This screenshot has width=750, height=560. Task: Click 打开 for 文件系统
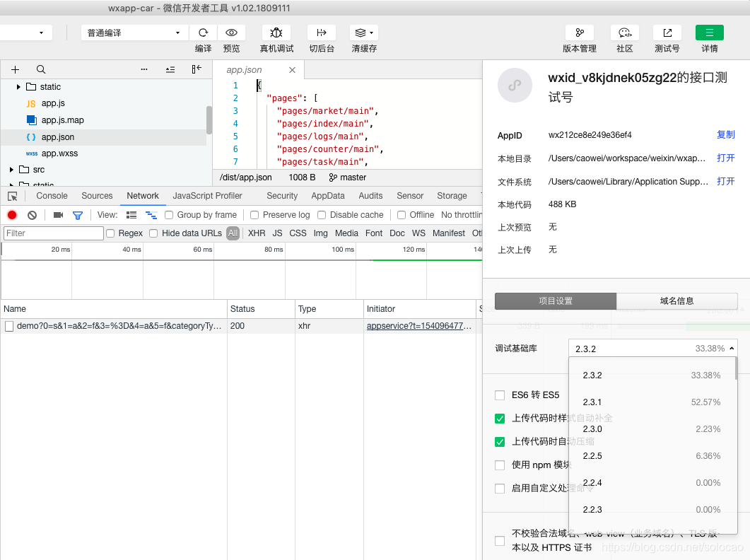(725, 182)
